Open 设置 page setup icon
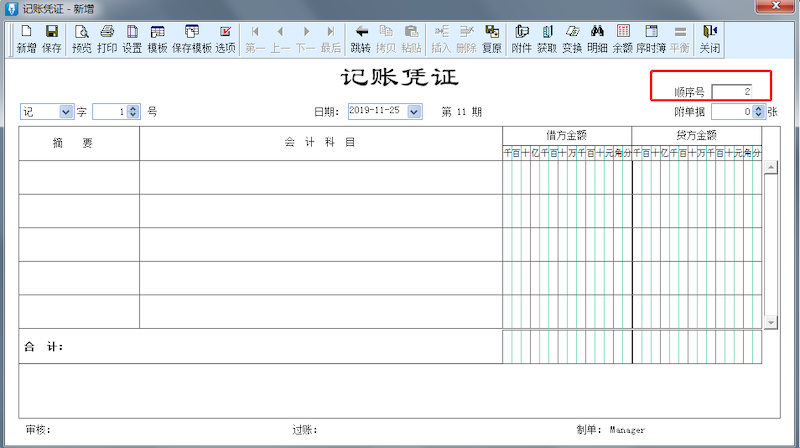The image size is (800, 448). [x=132, y=39]
